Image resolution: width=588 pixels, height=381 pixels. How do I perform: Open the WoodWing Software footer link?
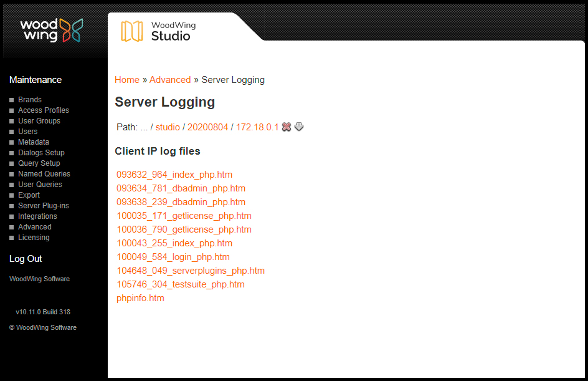pos(39,279)
